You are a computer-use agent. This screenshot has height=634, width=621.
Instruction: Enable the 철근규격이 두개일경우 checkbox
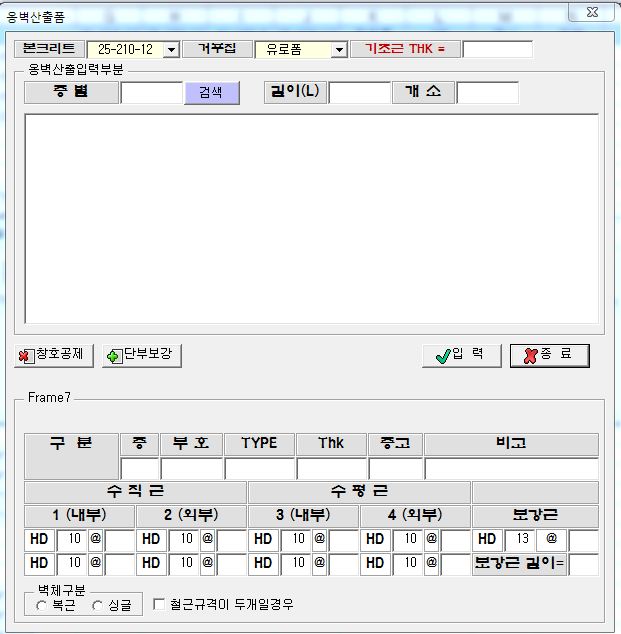tap(159, 604)
